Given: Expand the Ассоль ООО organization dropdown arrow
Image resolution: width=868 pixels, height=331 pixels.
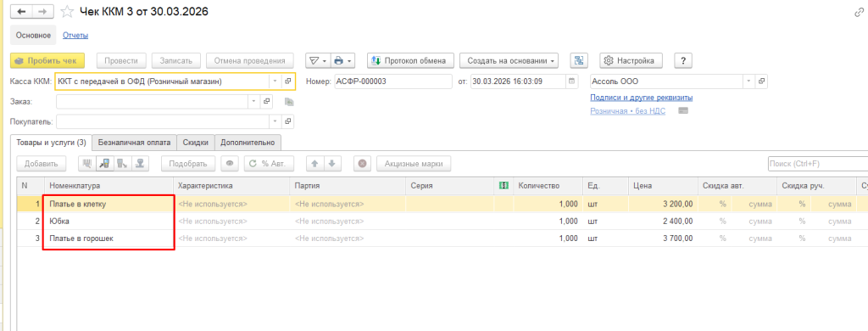Looking at the screenshot, I should point(749,81).
